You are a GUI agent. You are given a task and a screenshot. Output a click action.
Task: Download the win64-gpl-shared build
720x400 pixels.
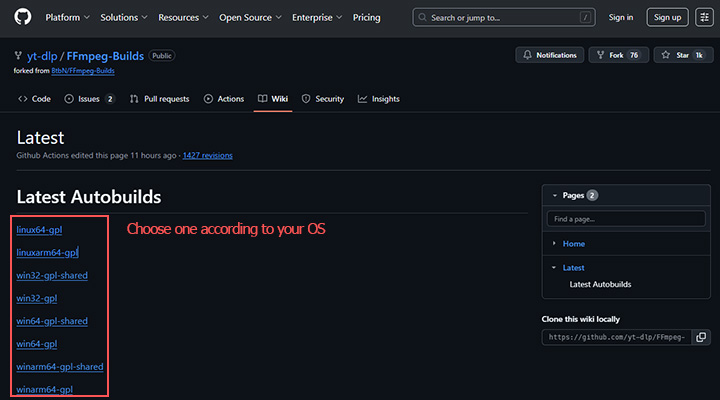(52, 321)
